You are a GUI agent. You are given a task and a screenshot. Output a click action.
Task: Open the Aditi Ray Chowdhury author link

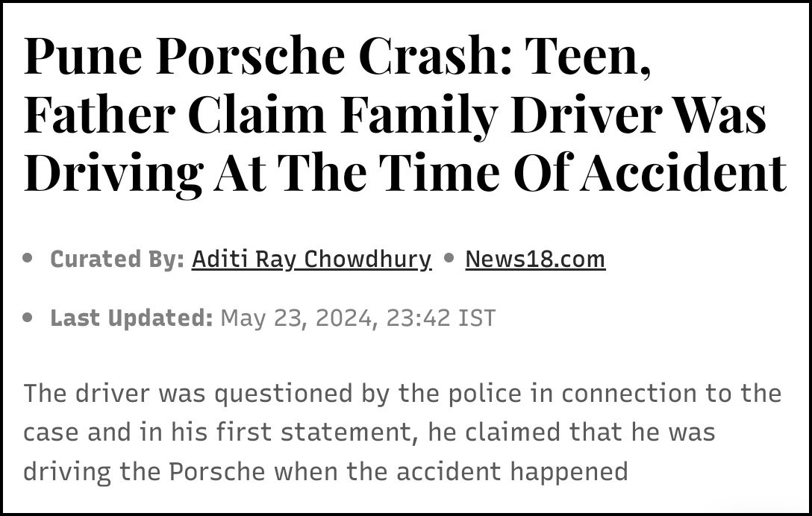[311, 259]
